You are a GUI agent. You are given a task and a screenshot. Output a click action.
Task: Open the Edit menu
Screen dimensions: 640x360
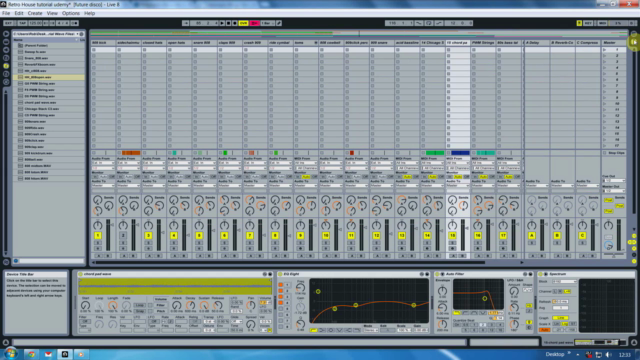[19, 13]
